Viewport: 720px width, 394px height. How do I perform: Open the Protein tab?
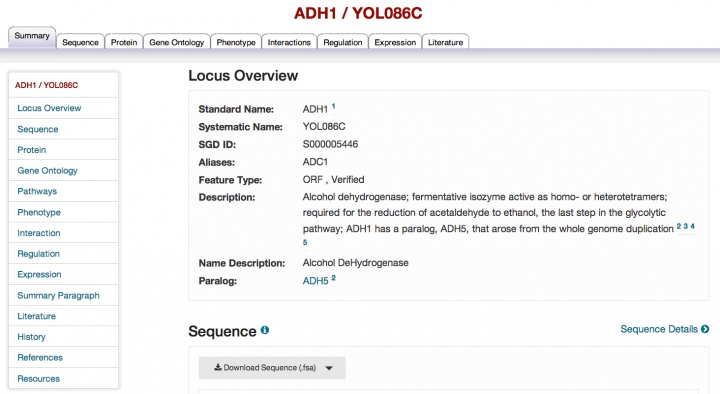124,42
